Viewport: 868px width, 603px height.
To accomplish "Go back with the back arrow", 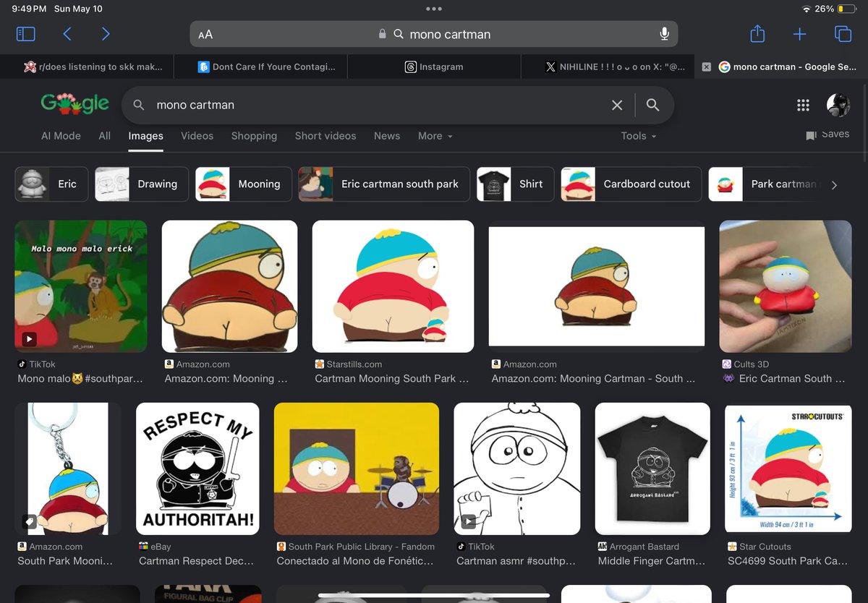I will (67, 34).
